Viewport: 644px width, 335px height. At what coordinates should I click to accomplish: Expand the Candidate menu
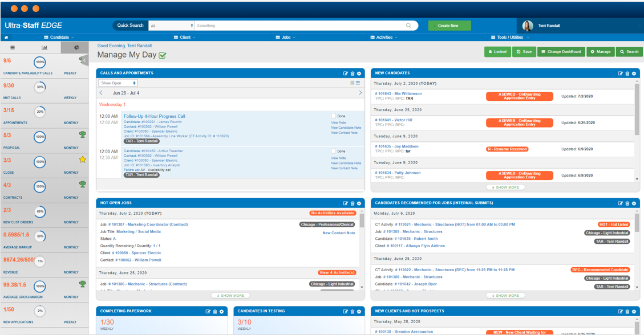point(59,37)
